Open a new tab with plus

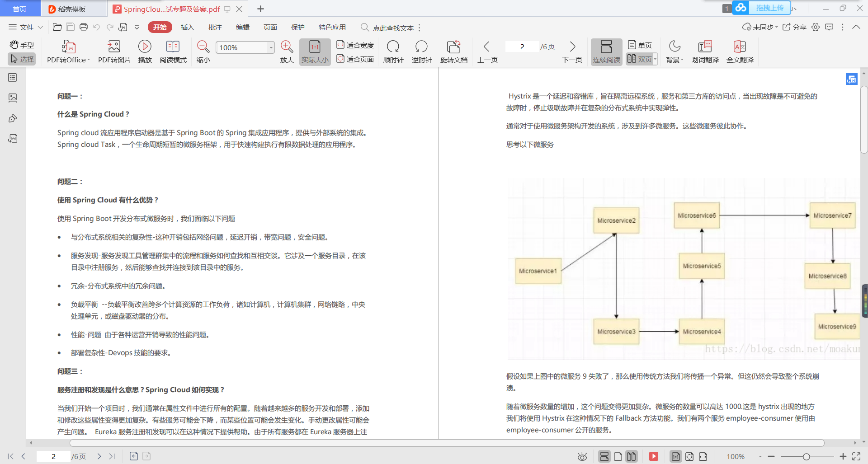(x=260, y=9)
